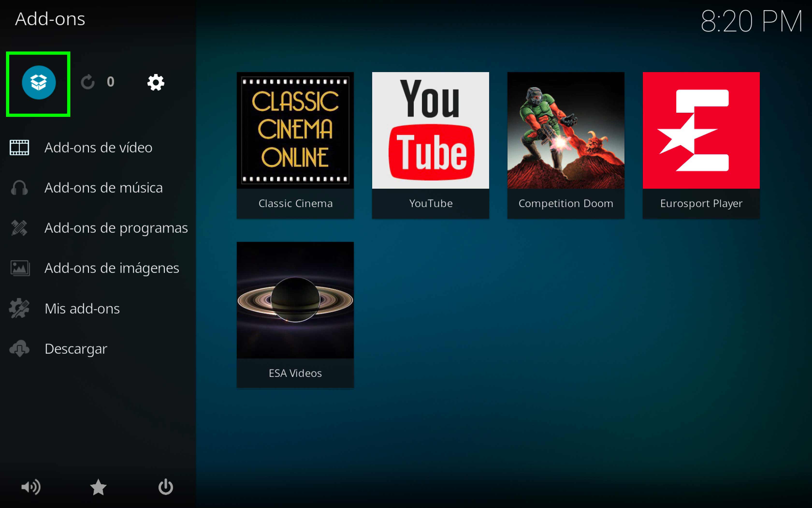Select Add-ons de imágenes menu entry

pos(98,268)
